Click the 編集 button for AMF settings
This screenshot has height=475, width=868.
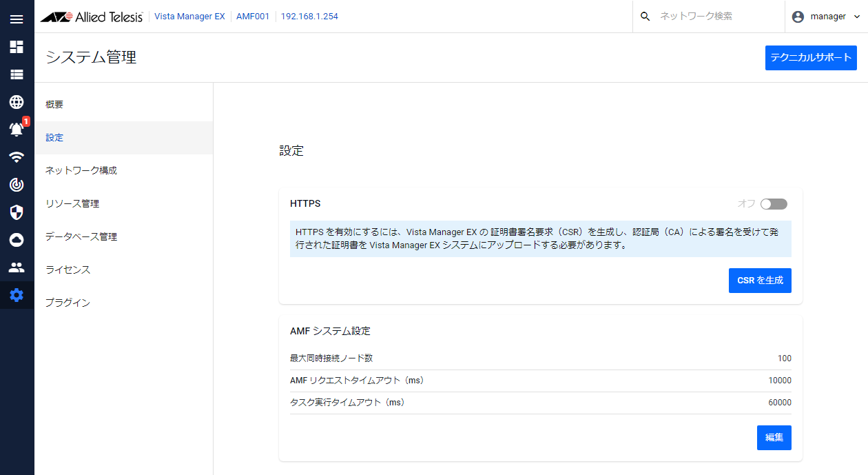(774, 438)
